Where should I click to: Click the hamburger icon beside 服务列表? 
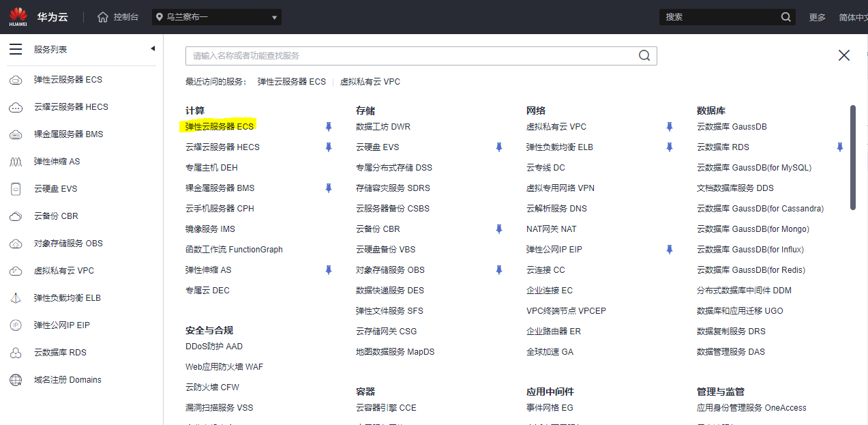(16, 48)
